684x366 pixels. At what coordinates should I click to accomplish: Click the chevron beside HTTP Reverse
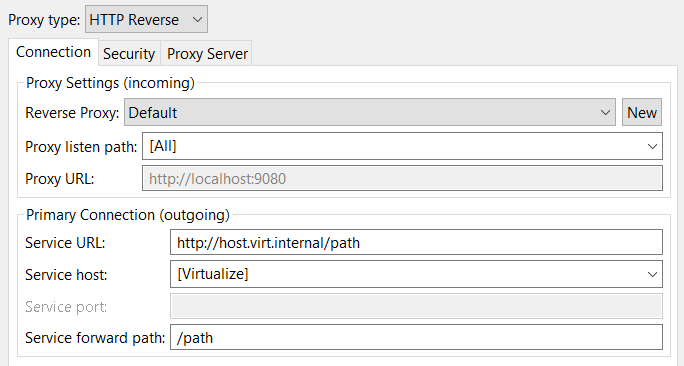[198, 20]
